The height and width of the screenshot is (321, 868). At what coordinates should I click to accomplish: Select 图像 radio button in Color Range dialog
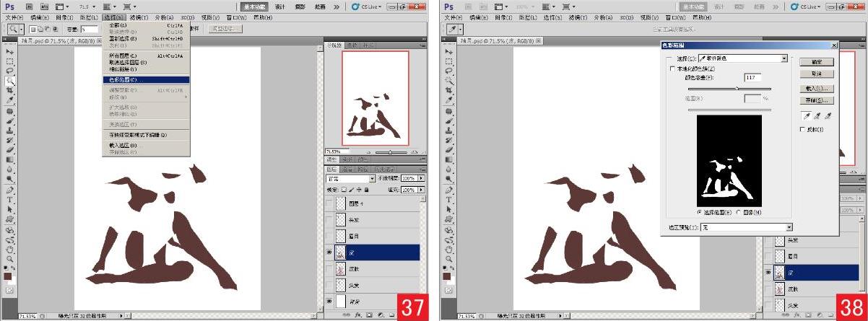tap(737, 213)
